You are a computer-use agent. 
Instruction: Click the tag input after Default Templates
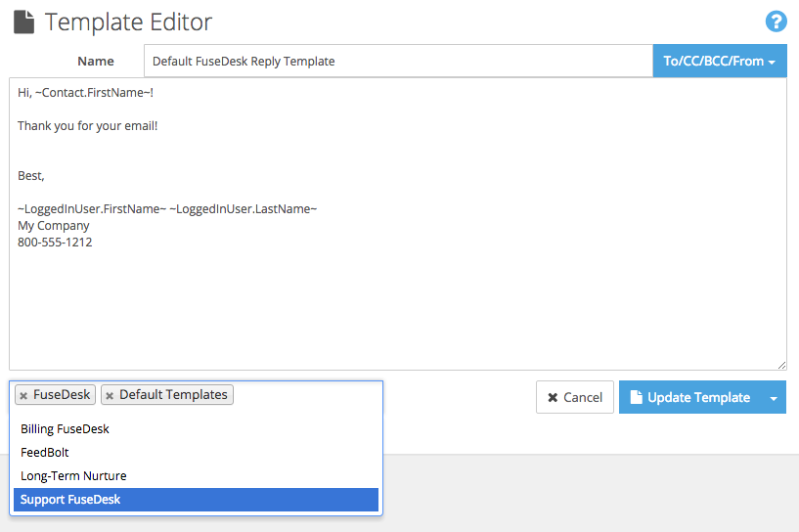(x=303, y=396)
